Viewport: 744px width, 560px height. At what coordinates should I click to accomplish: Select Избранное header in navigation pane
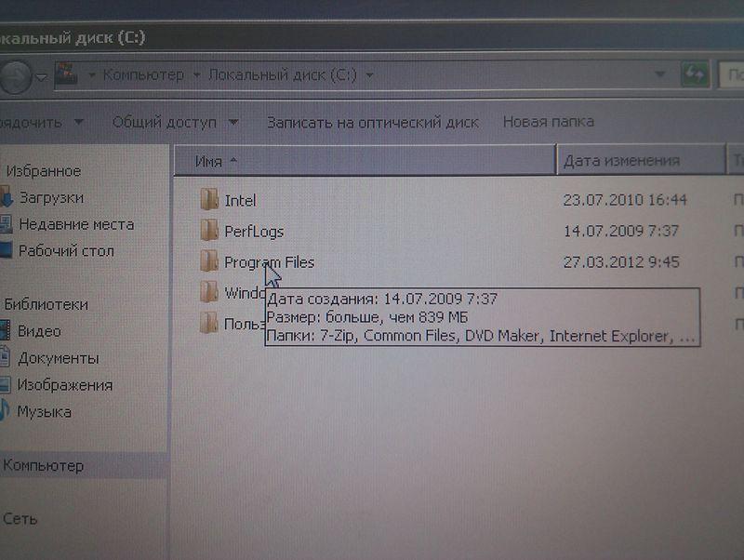pyautogui.click(x=43, y=171)
